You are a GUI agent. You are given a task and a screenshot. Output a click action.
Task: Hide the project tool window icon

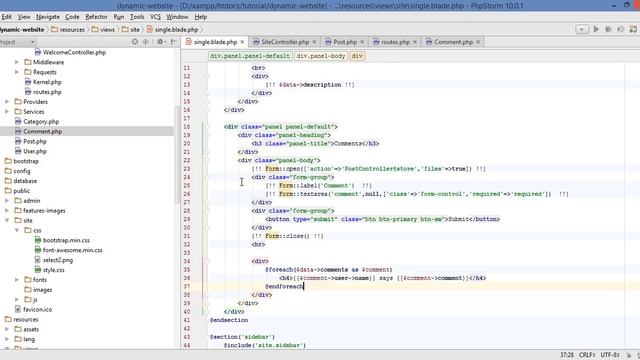pos(173,42)
